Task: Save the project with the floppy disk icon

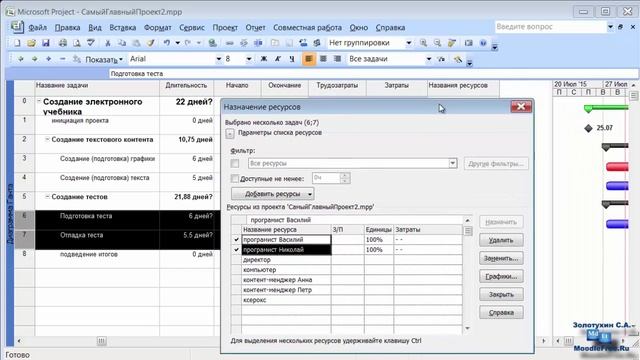Action: (x=46, y=43)
